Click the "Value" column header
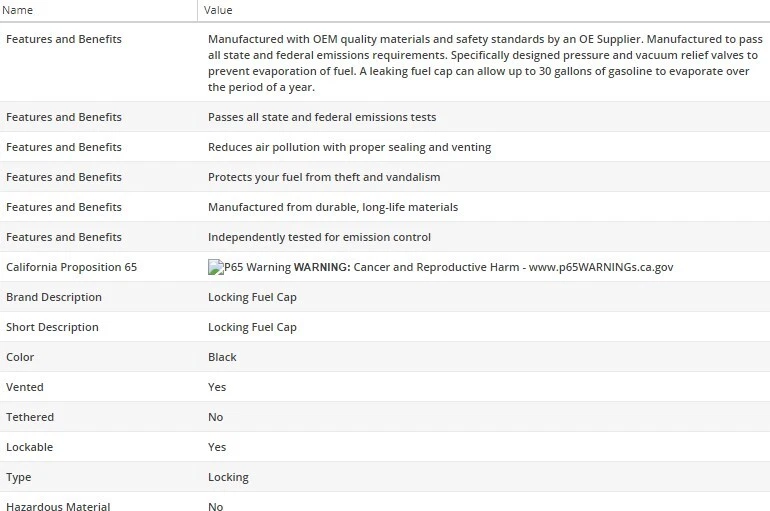 pyautogui.click(x=218, y=10)
